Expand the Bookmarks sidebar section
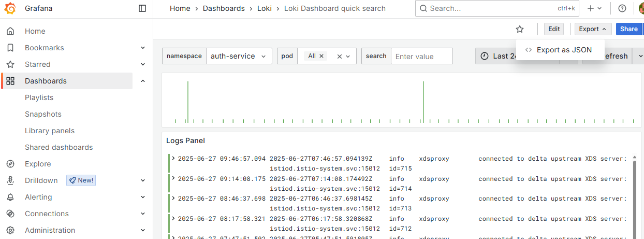Image resolution: width=644 pixels, height=239 pixels. pyautogui.click(x=143, y=48)
